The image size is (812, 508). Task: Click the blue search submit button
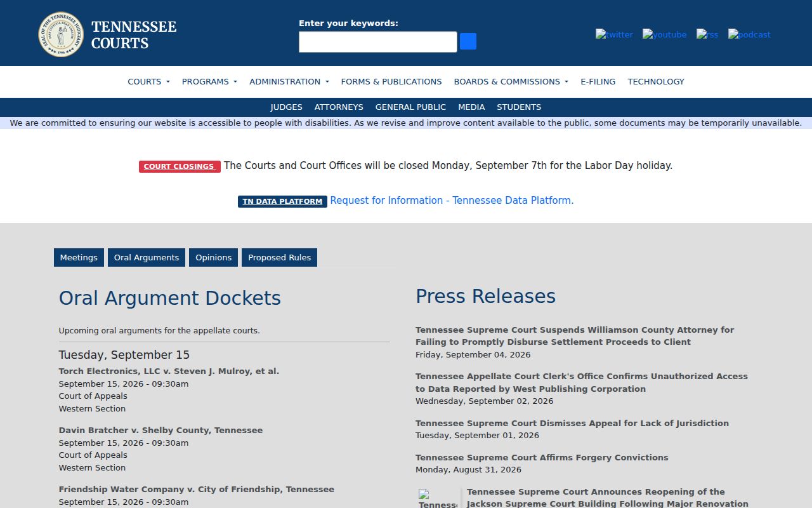[x=468, y=41]
